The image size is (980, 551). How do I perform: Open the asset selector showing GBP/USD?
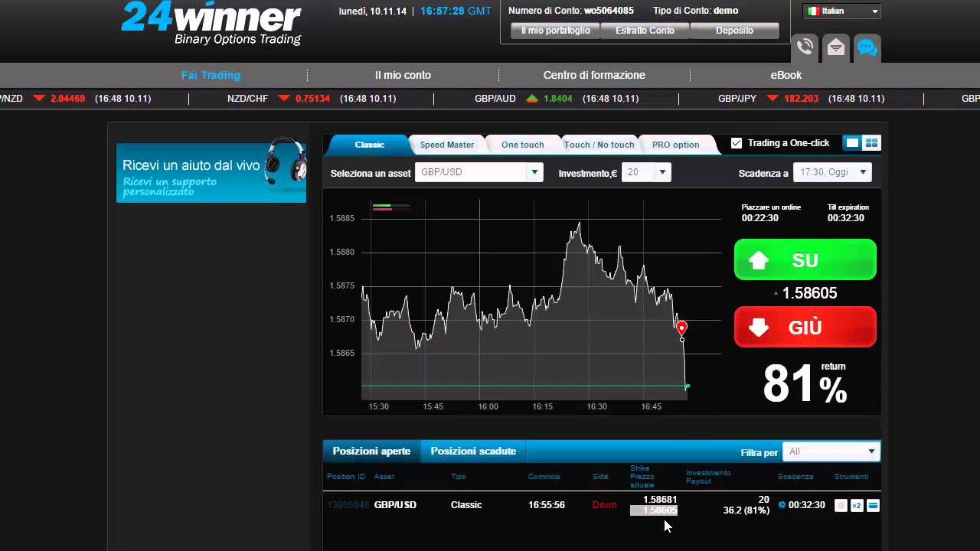[x=479, y=172]
